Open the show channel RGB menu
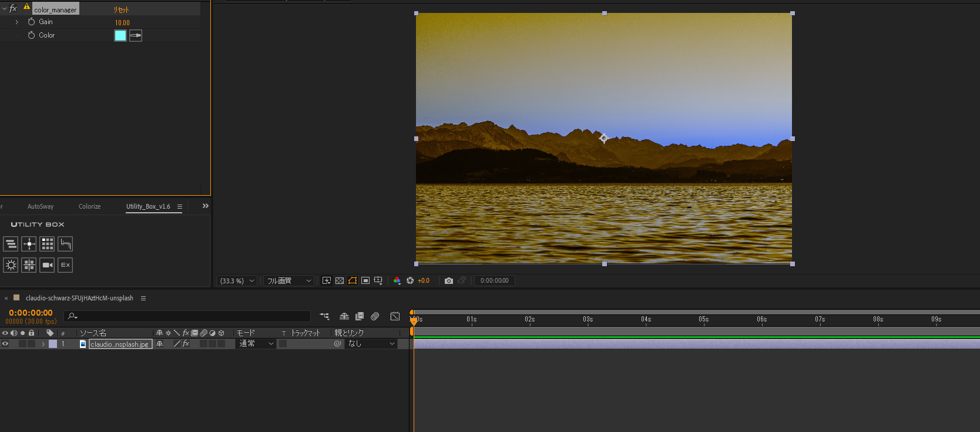The height and width of the screenshot is (432, 980). [397, 281]
